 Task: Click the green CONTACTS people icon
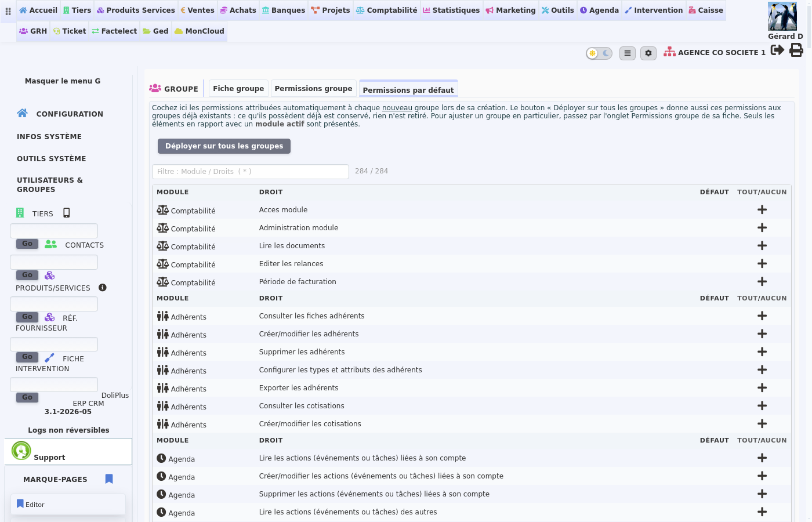pos(51,244)
